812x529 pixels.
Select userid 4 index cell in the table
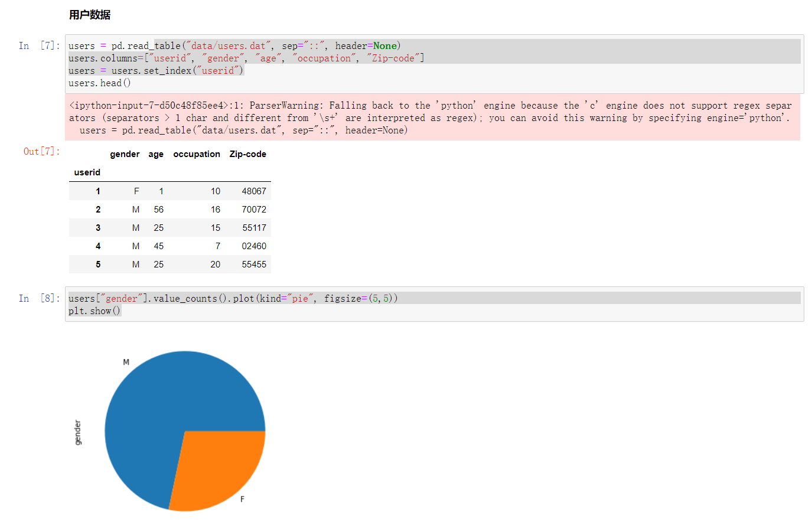[98, 246]
